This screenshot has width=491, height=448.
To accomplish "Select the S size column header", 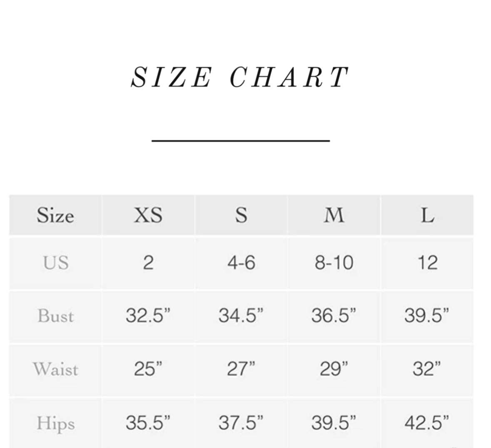I will (x=241, y=215).
